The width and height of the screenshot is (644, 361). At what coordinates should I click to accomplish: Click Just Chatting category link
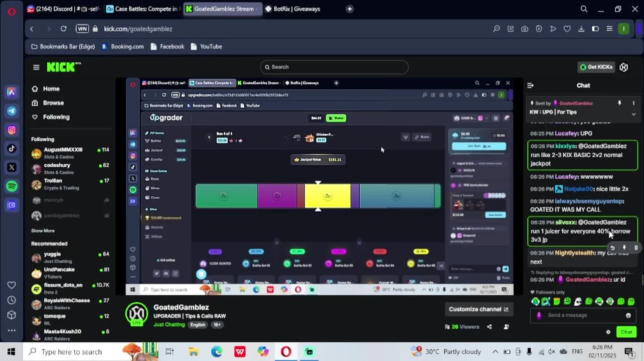click(169, 325)
